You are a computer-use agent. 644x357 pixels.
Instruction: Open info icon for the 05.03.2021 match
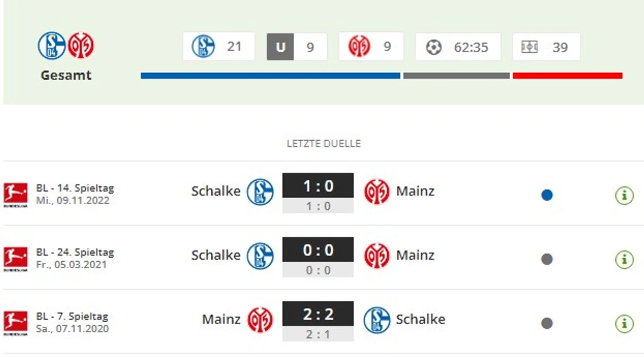click(624, 259)
